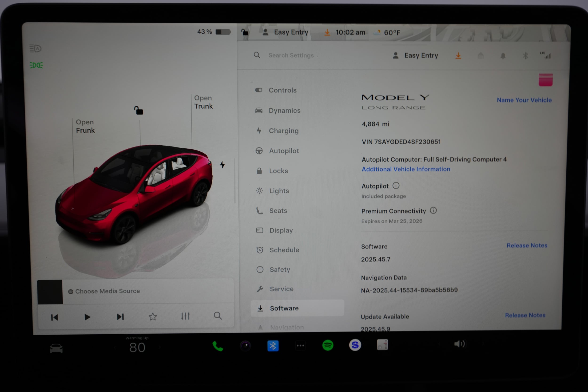Open notifications via the bell icon

tap(503, 55)
